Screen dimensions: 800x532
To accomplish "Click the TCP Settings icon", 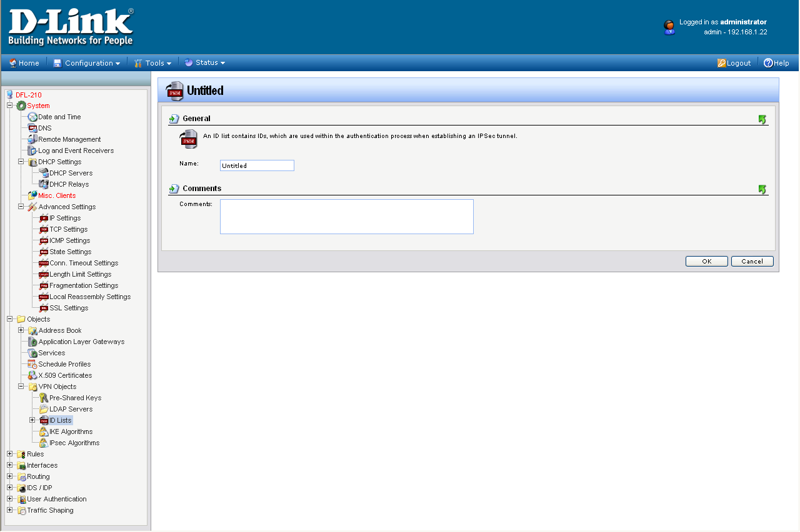I will pos(44,229).
